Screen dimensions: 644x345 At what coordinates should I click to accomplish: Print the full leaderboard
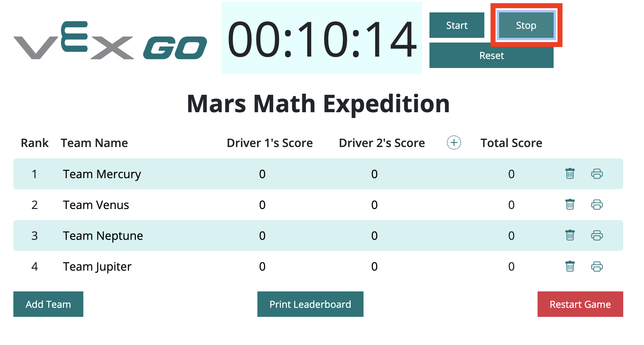(310, 304)
